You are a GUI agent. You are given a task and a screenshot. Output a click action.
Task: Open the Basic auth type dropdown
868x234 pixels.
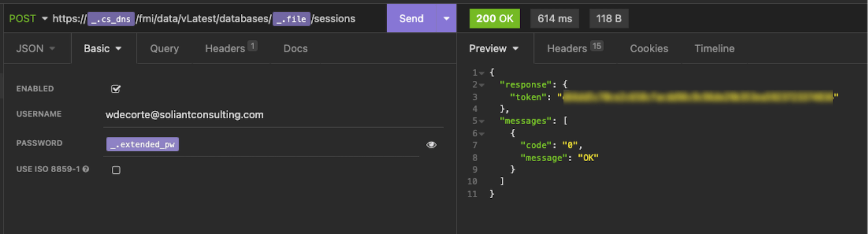point(103,49)
